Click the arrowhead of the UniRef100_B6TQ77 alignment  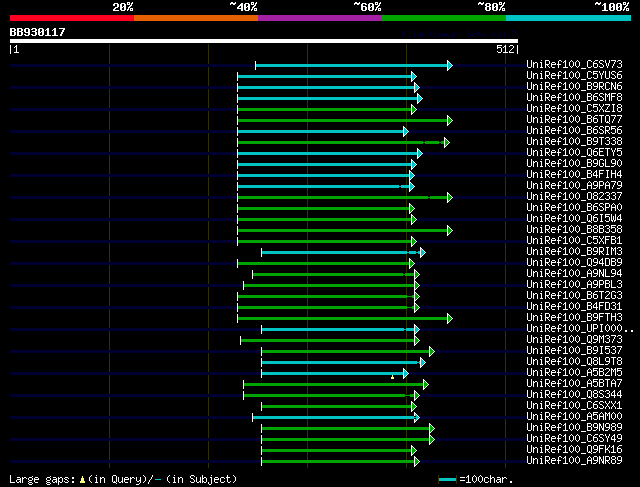(450, 120)
